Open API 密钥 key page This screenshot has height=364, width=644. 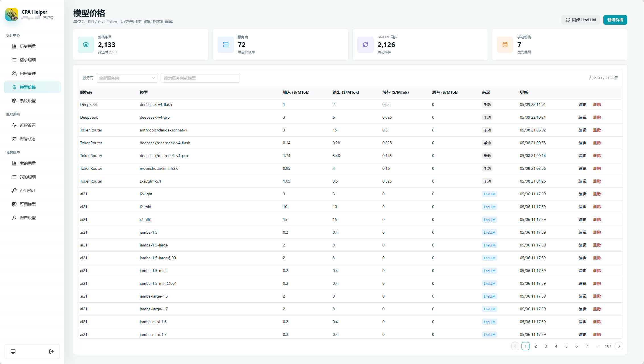[32, 191]
